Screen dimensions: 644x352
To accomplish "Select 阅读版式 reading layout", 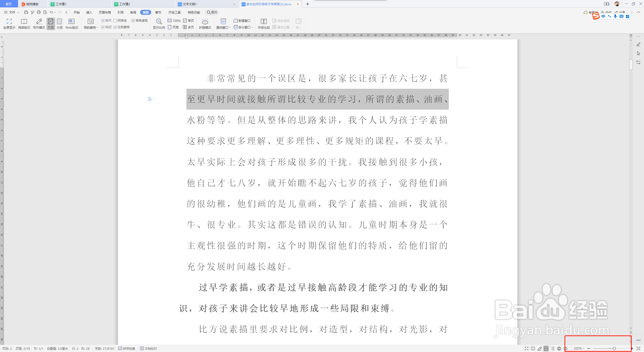I will [24, 24].
